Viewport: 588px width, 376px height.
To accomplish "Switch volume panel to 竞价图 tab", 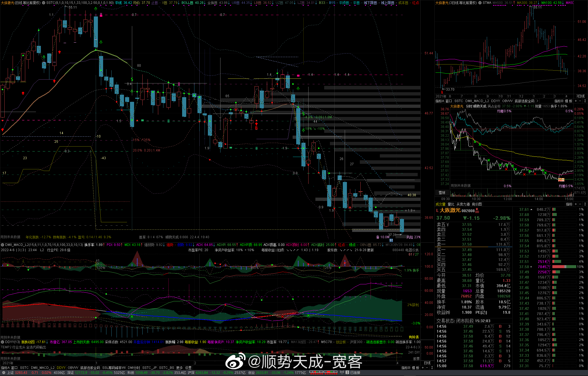I will [477, 204].
